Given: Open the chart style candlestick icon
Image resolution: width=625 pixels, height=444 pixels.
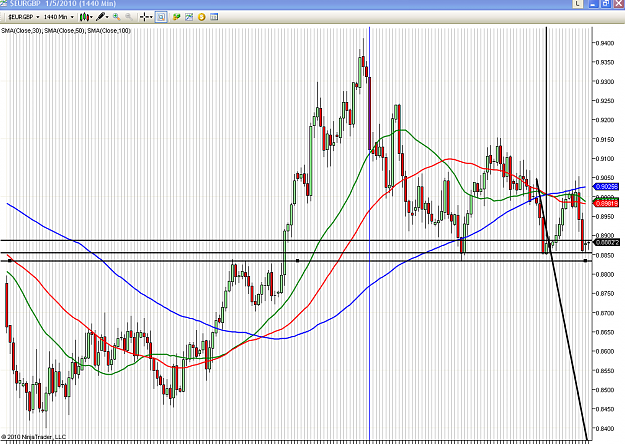Looking at the screenshot, I should pyautogui.click(x=84, y=17).
